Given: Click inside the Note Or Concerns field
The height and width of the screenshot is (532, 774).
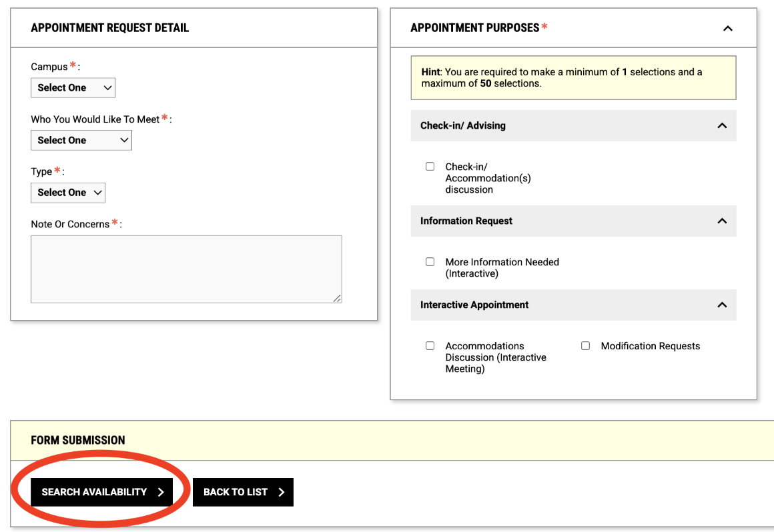Looking at the screenshot, I should (x=186, y=269).
